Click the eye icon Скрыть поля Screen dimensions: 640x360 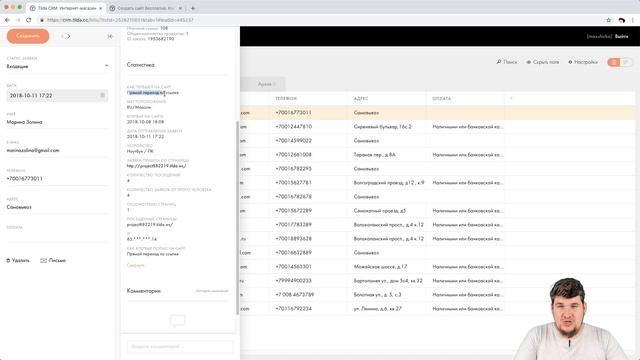[529, 62]
